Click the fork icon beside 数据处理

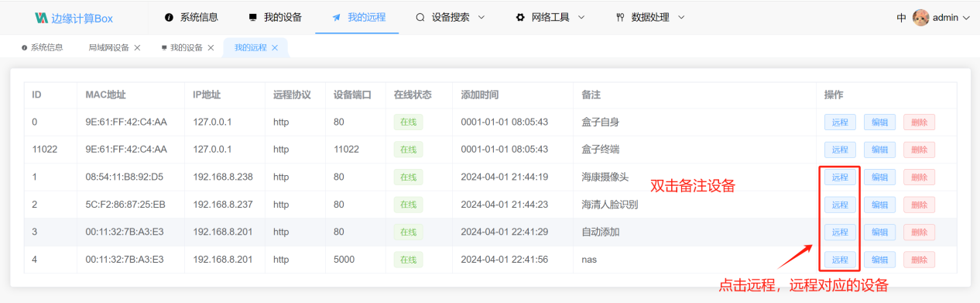coord(620,17)
